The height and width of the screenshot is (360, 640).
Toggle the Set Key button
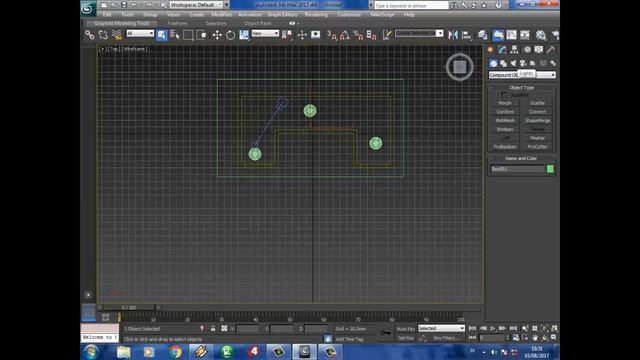(x=406, y=338)
